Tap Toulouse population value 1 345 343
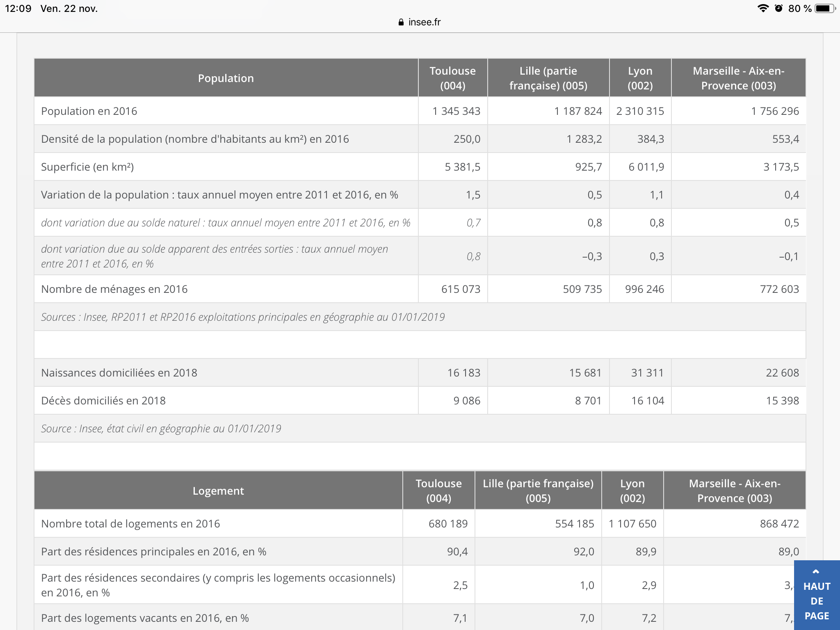 456,111
